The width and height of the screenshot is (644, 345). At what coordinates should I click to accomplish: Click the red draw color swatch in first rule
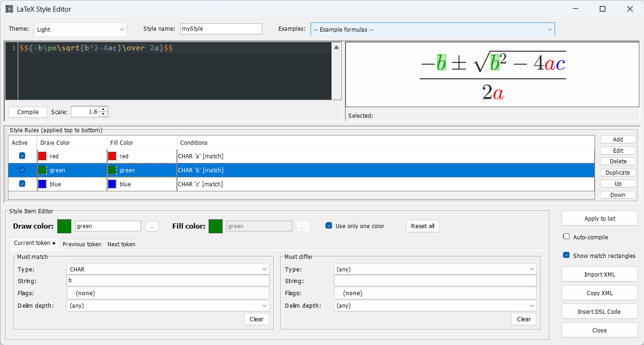pos(43,156)
